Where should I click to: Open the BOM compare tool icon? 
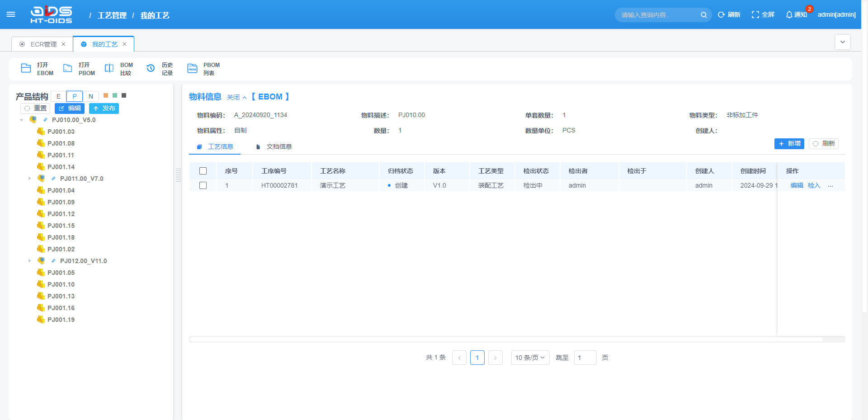(x=109, y=68)
